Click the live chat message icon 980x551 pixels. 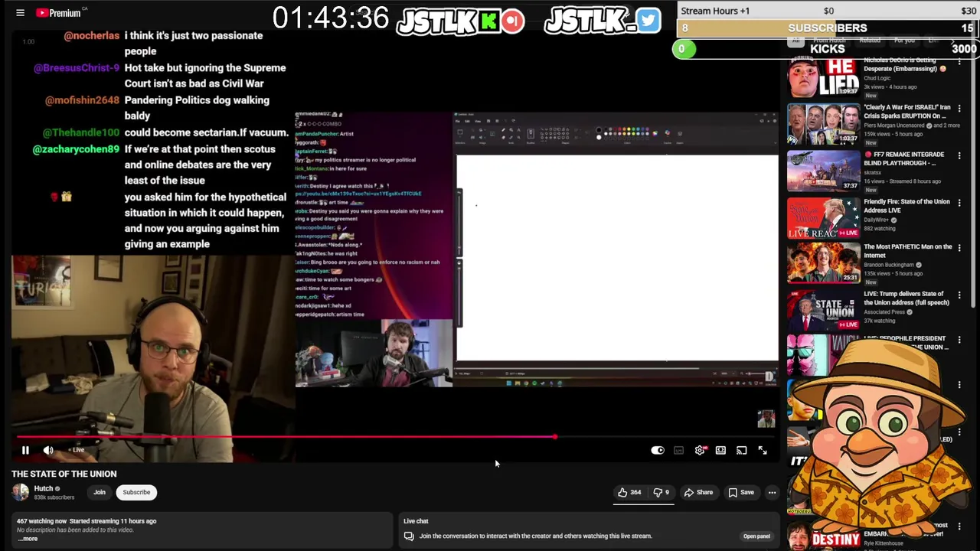coord(409,536)
